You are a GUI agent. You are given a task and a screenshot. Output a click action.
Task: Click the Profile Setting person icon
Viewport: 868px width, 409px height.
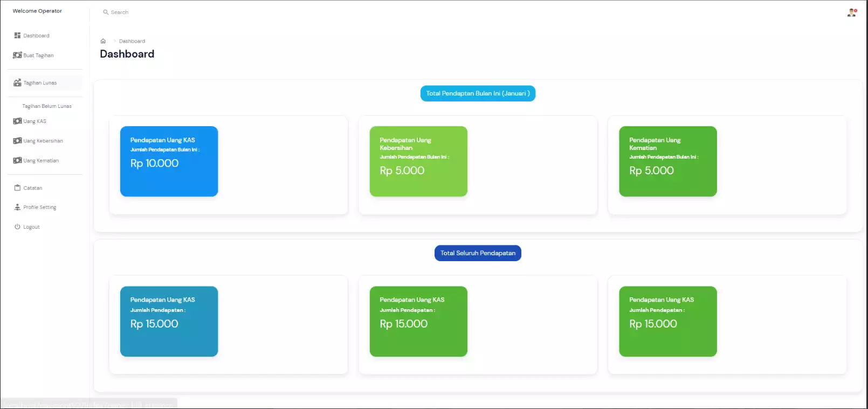[17, 207]
